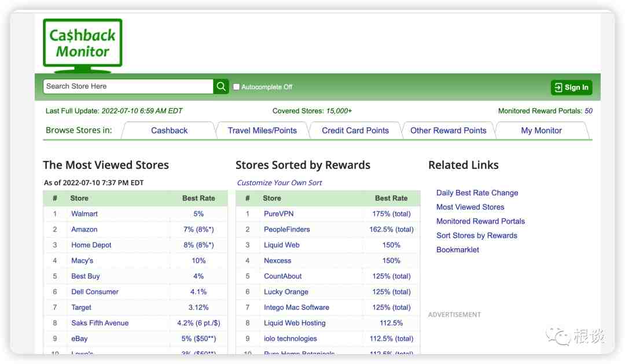
Task: Click the Last Full Update timestamp
Action: click(142, 111)
